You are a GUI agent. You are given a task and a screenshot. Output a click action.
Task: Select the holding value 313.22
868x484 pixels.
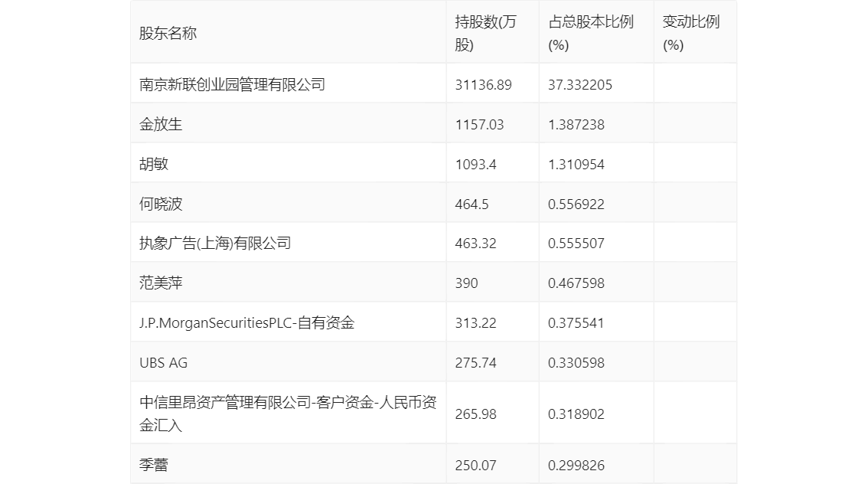click(x=475, y=323)
